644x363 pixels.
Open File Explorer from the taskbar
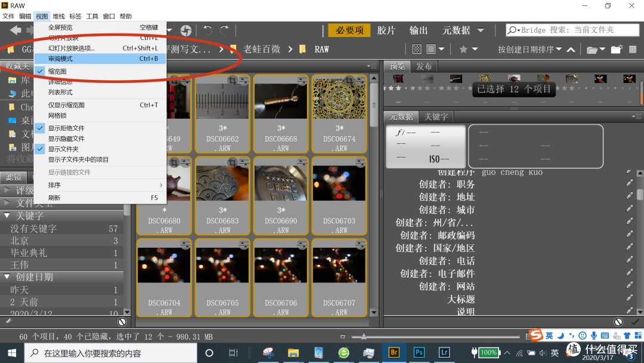pos(293,353)
